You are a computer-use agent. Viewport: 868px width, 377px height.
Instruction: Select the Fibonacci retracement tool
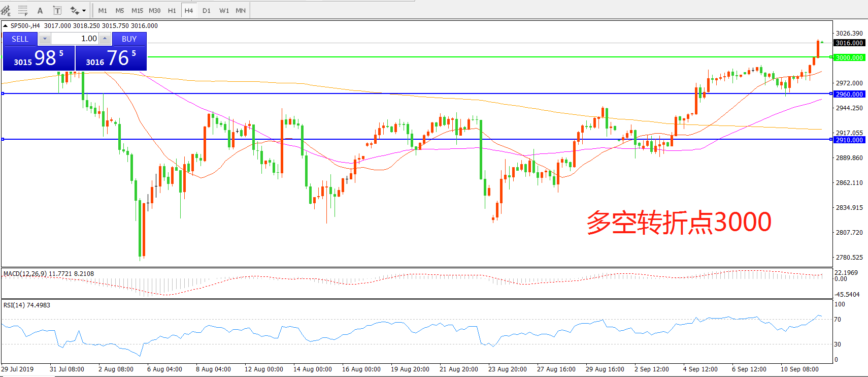[23, 10]
